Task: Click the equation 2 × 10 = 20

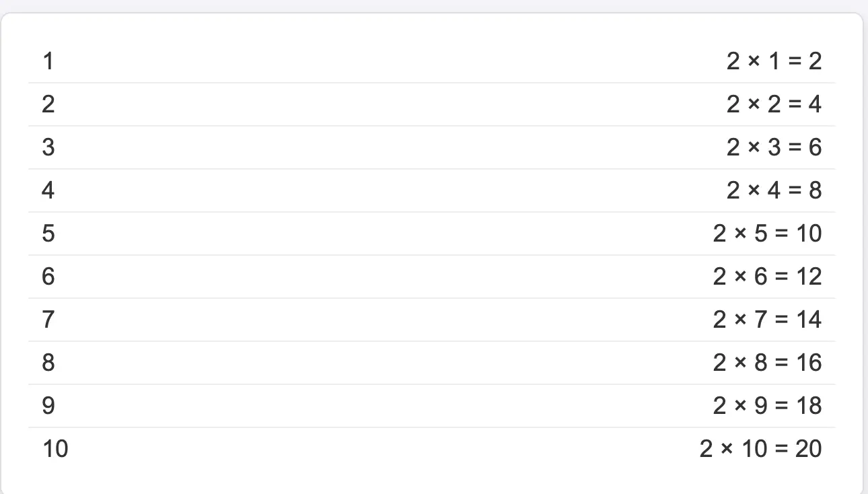Action: pyautogui.click(x=761, y=449)
